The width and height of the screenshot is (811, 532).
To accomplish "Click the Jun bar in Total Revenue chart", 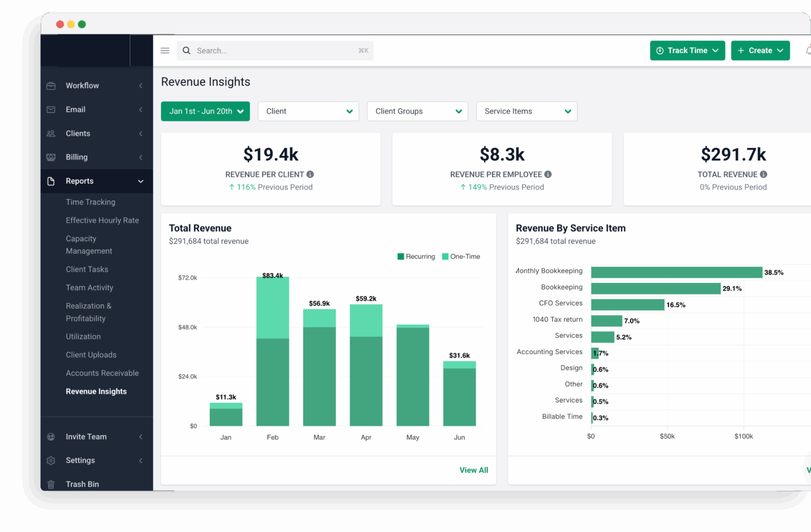I will tap(459, 394).
